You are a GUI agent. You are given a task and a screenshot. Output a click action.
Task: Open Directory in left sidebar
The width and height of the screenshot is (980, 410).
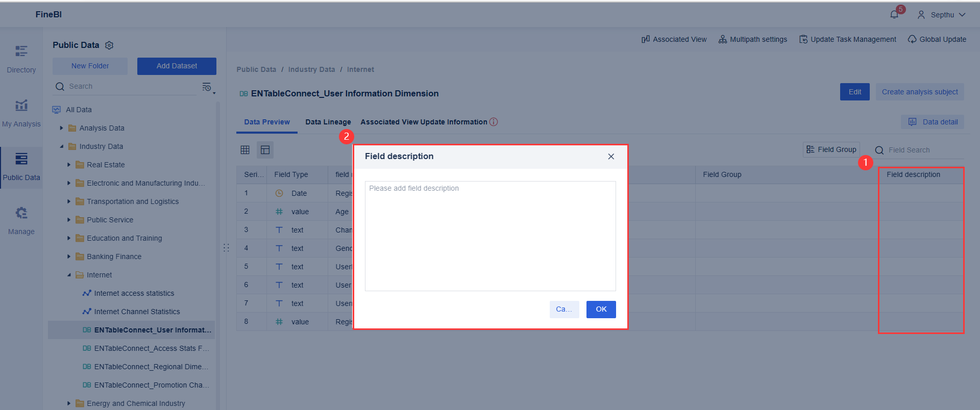tap(21, 59)
